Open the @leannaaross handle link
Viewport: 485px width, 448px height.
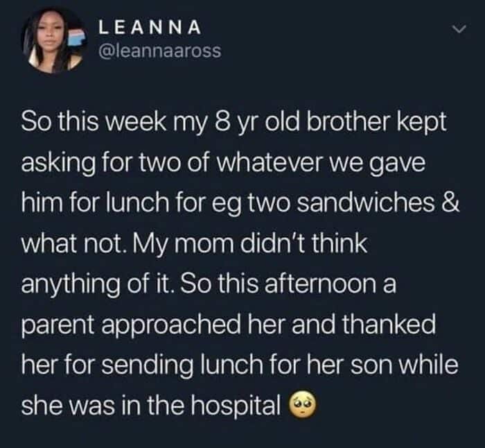[x=160, y=51]
